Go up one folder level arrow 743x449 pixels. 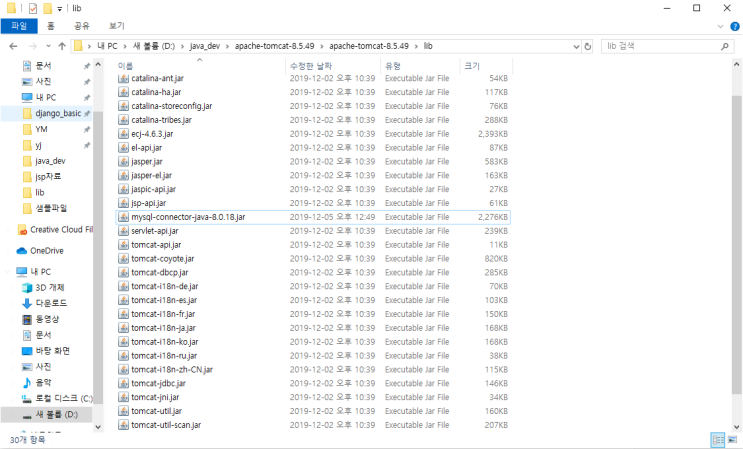[62, 46]
